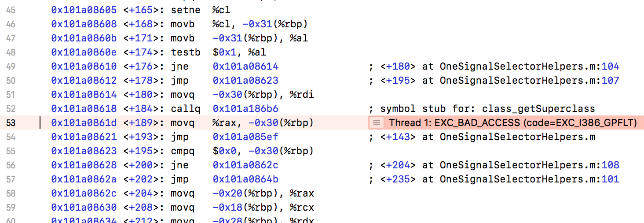Click jump address 0x101a085ef on line 54
644x223 pixels.
pyautogui.click(x=245, y=137)
